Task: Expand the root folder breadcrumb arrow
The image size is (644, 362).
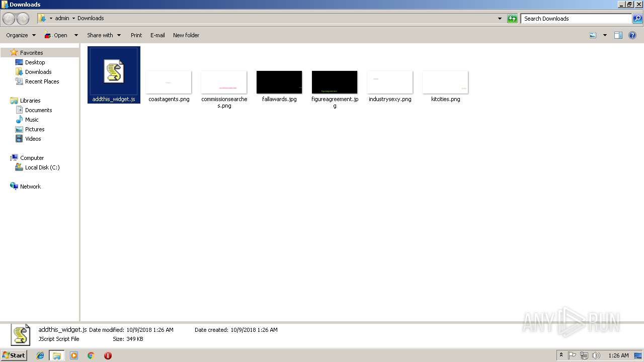Action: (x=51, y=19)
